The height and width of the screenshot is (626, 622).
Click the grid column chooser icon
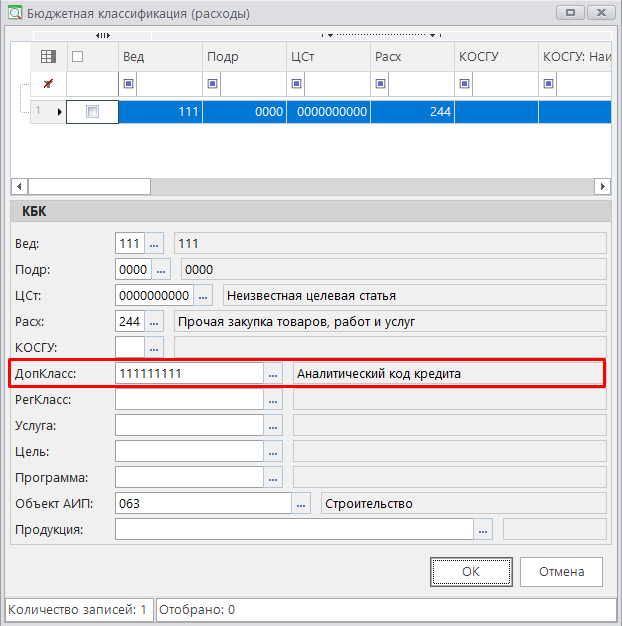tap(48, 57)
